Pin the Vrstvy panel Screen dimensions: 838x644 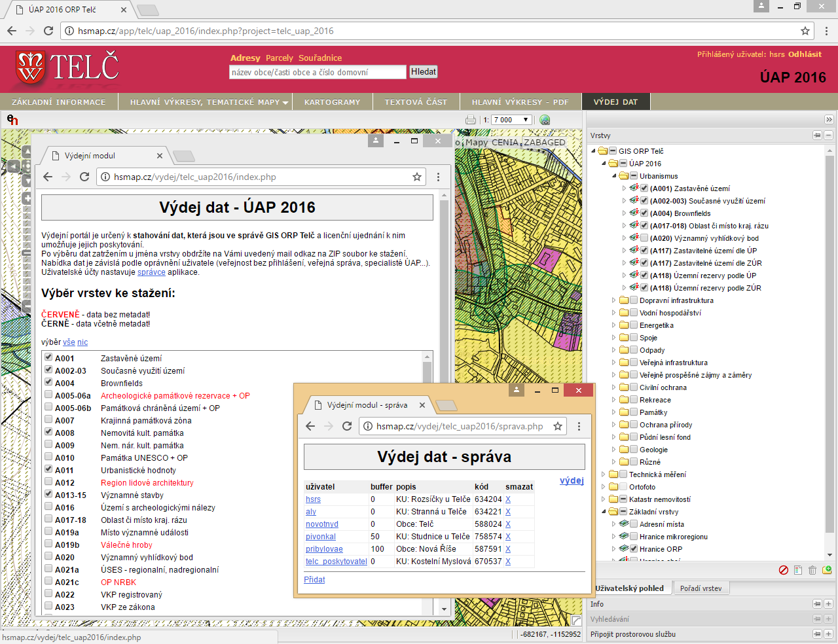tap(817, 135)
